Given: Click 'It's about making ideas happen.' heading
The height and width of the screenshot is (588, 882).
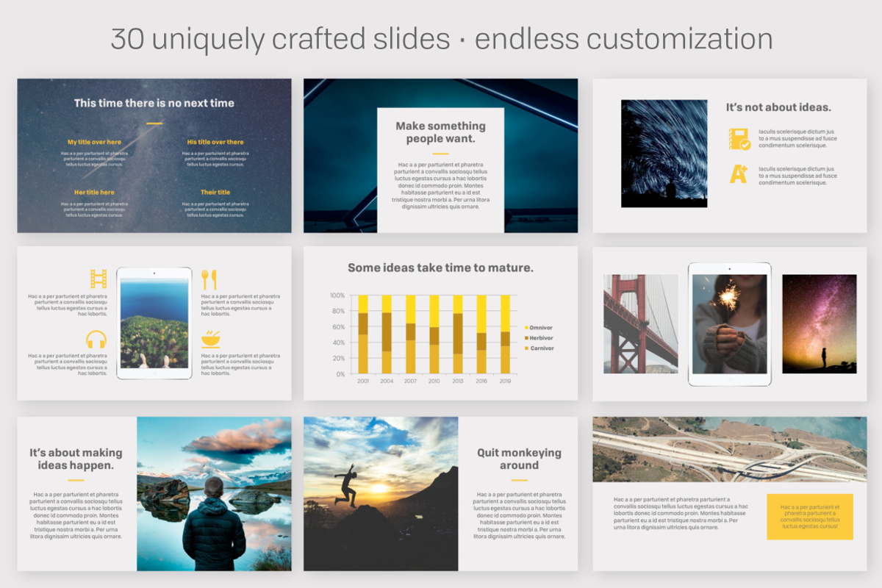Looking at the screenshot, I should [76, 459].
